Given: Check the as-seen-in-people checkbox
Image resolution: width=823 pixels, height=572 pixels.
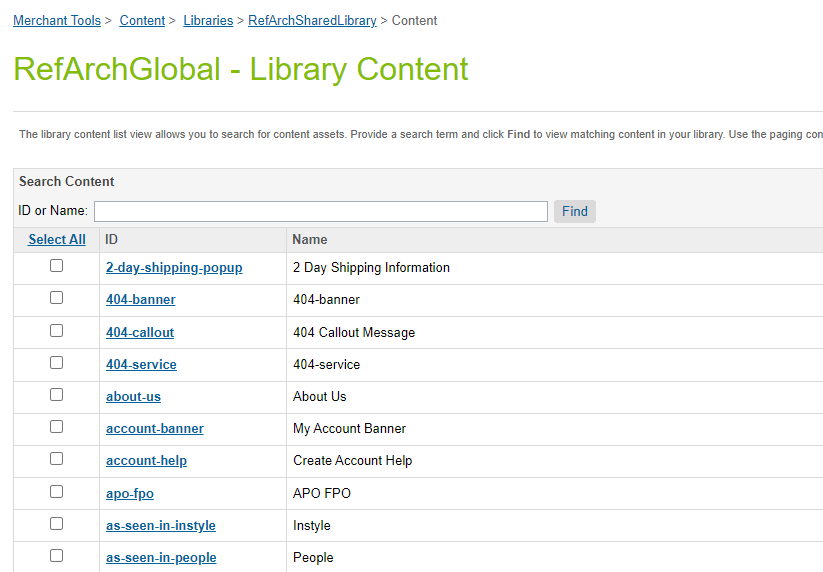Looking at the screenshot, I should coord(56,556).
